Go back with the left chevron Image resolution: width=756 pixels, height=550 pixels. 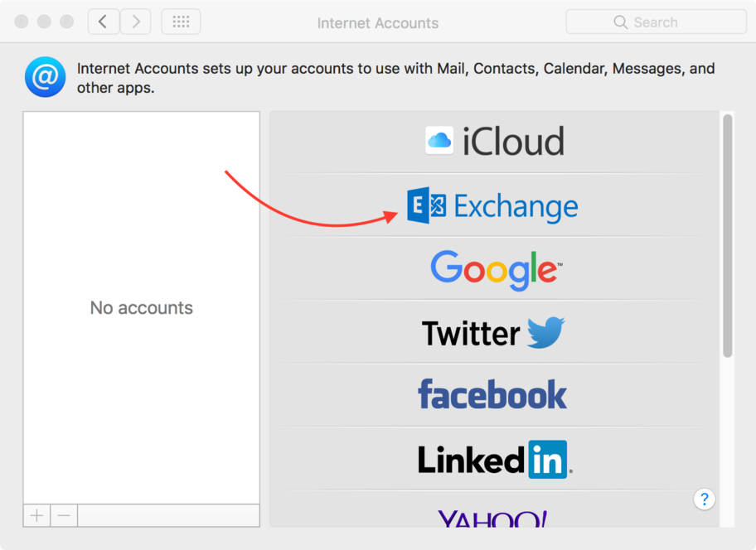click(103, 22)
